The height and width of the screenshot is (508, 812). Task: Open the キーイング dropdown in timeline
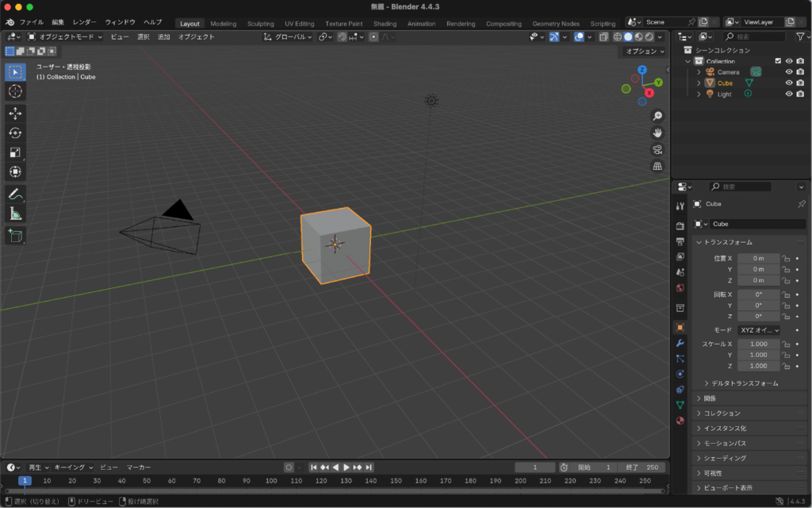(73, 468)
